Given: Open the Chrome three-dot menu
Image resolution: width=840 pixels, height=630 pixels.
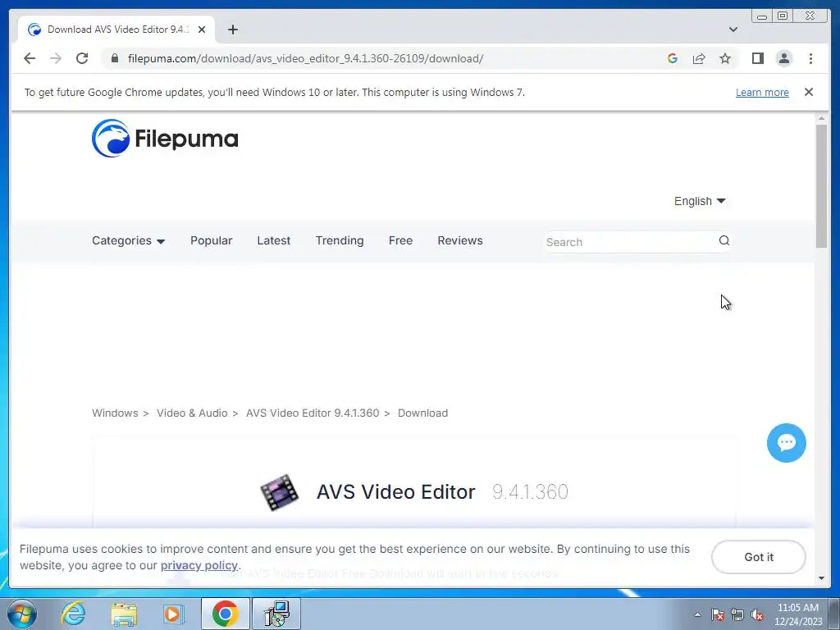Looking at the screenshot, I should coord(810,58).
